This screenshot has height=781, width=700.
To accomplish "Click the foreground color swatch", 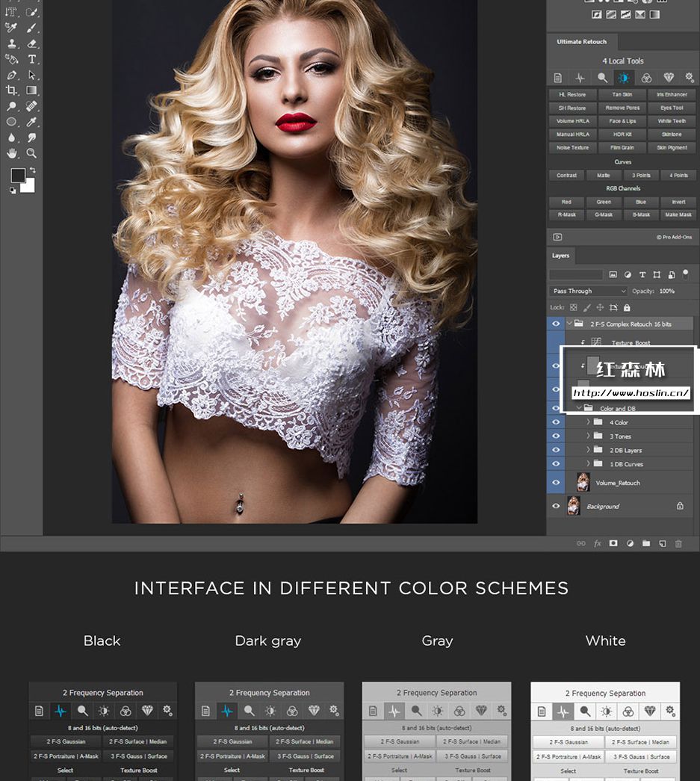I will click(18, 174).
